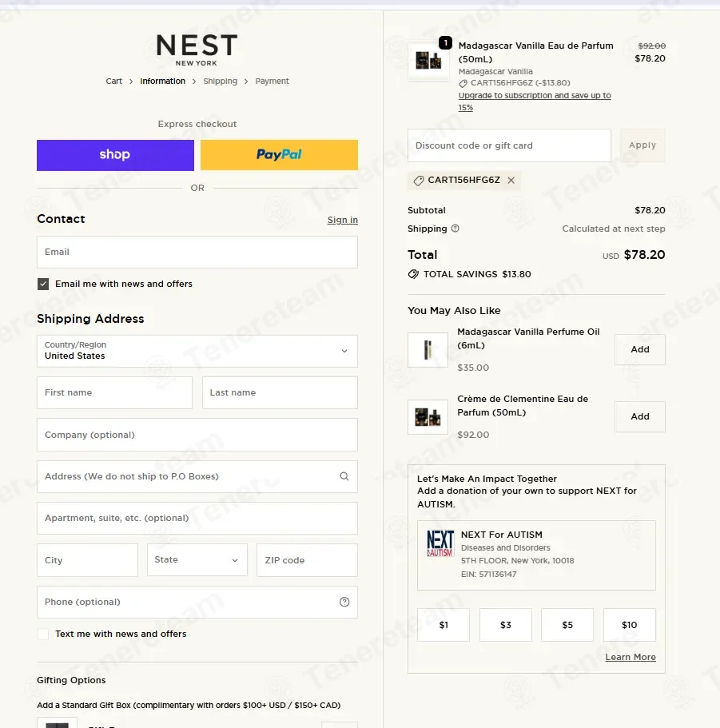720x728 pixels.
Task: Click the address search magnifier icon
Action: click(344, 476)
